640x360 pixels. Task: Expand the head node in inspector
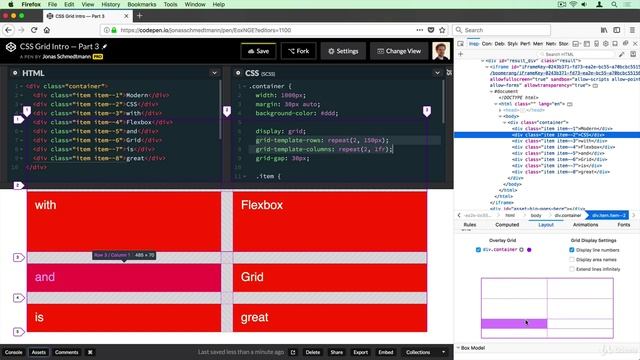[500, 110]
